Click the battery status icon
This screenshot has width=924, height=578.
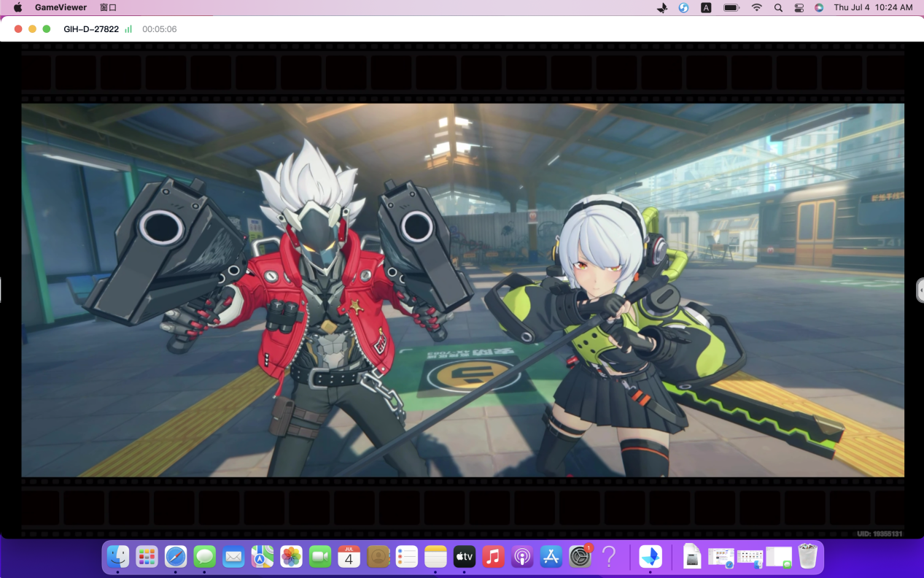(731, 7)
